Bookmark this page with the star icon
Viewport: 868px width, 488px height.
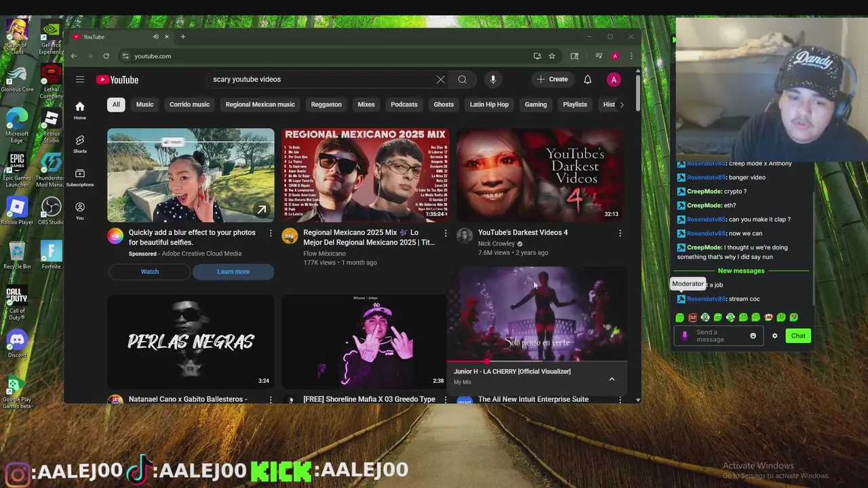(x=552, y=56)
